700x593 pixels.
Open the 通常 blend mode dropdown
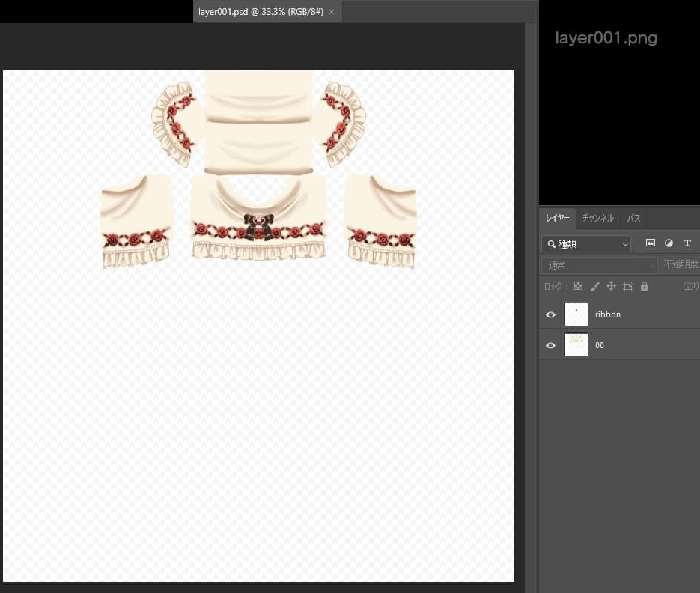(x=598, y=265)
